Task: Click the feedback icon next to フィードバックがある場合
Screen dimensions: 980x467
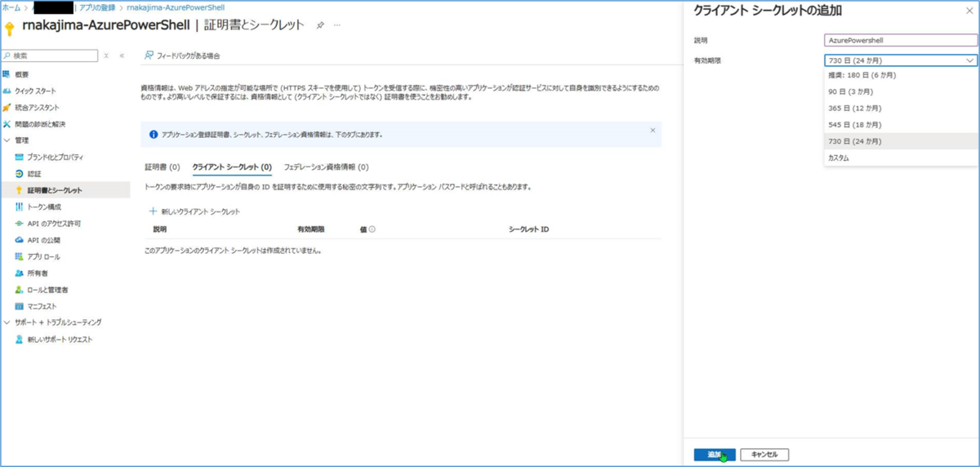Action: (x=149, y=56)
